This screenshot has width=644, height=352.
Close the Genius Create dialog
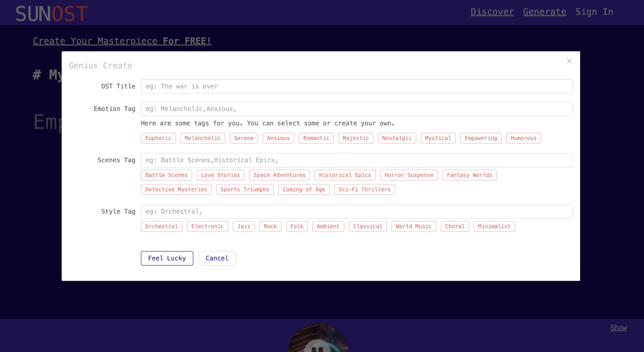(x=569, y=61)
